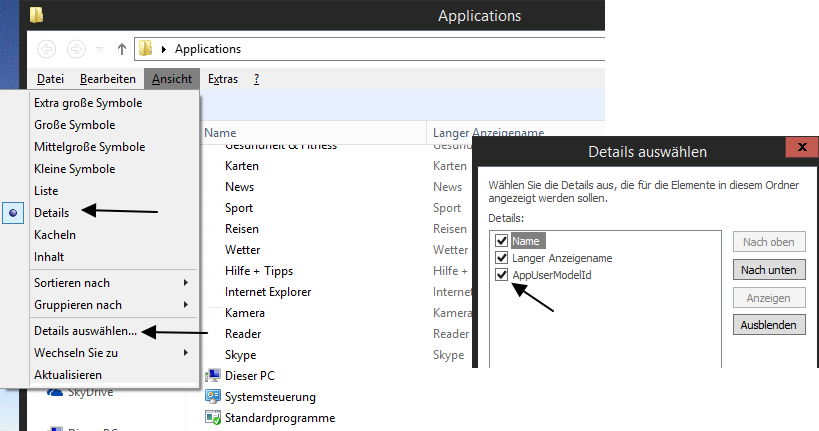Toggle the AppUserModelId checkbox
This screenshot has height=431, width=819.
pyautogui.click(x=501, y=274)
